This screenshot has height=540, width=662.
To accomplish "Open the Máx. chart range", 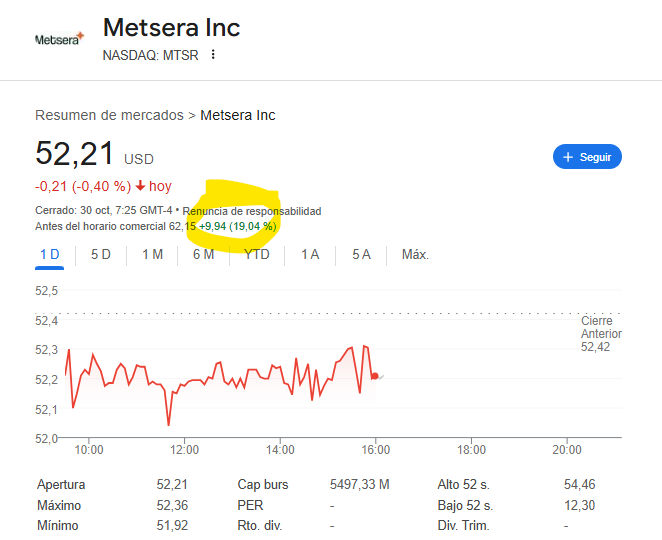I will coord(415,255).
